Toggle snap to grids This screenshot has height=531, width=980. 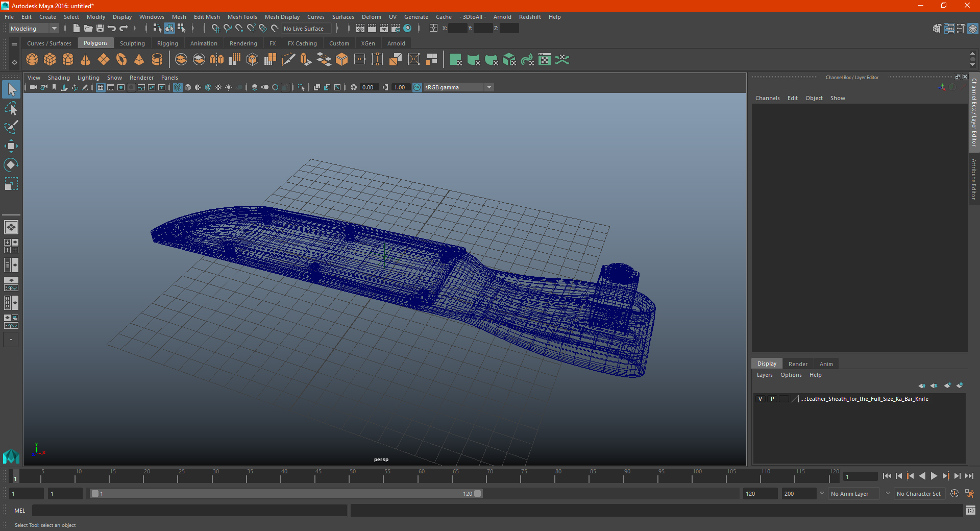(x=216, y=29)
